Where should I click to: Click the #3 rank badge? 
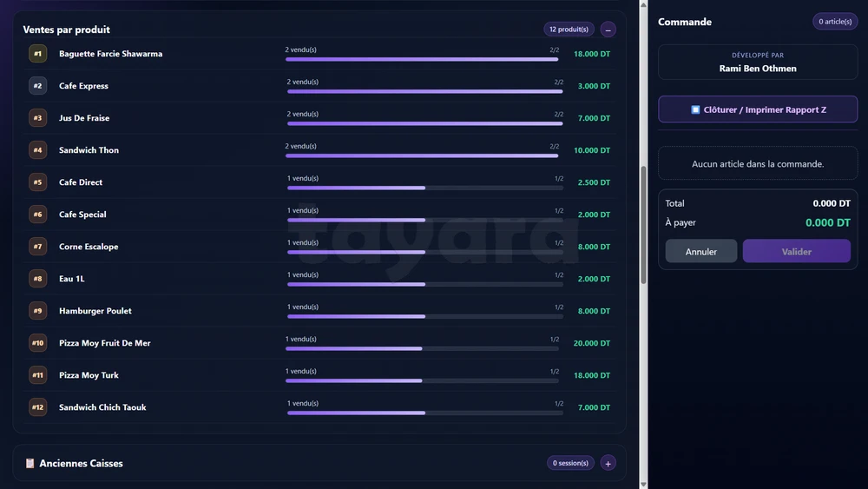pyautogui.click(x=37, y=118)
